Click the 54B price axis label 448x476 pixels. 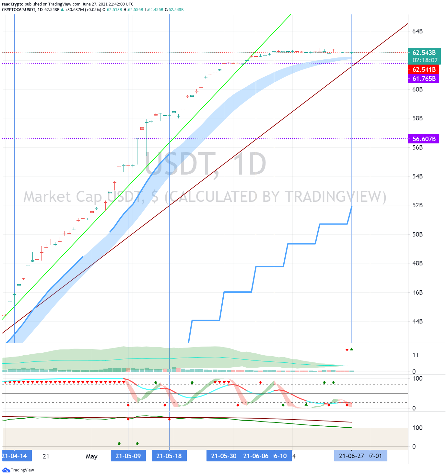coord(418,177)
